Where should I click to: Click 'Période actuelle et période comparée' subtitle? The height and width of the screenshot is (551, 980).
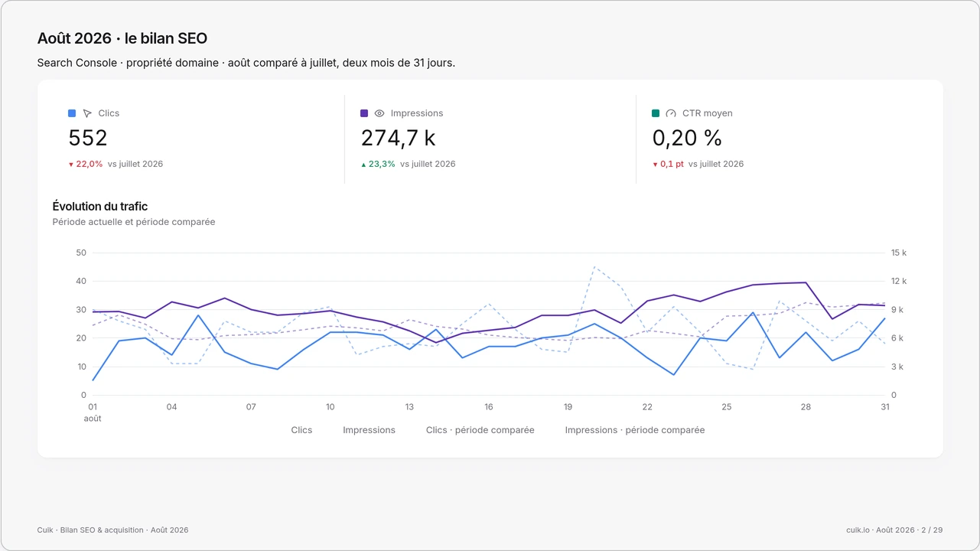[x=134, y=222]
